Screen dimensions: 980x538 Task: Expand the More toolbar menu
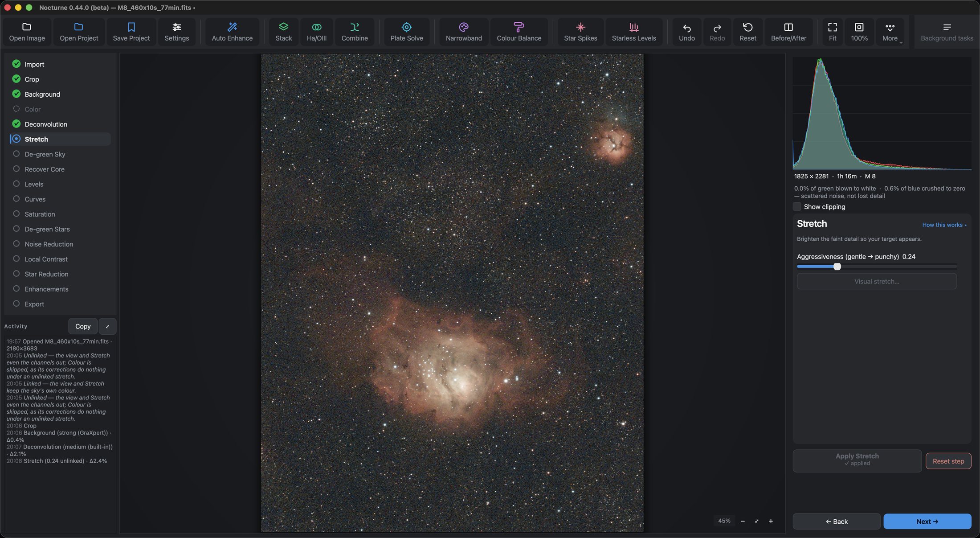click(890, 32)
